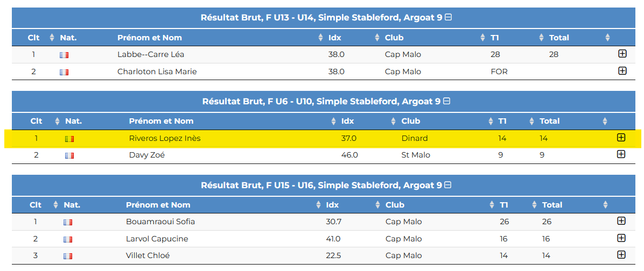Collapse the F U15 - U16 results table
The height and width of the screenshot is (271, 644).
[x=448, y=185]
